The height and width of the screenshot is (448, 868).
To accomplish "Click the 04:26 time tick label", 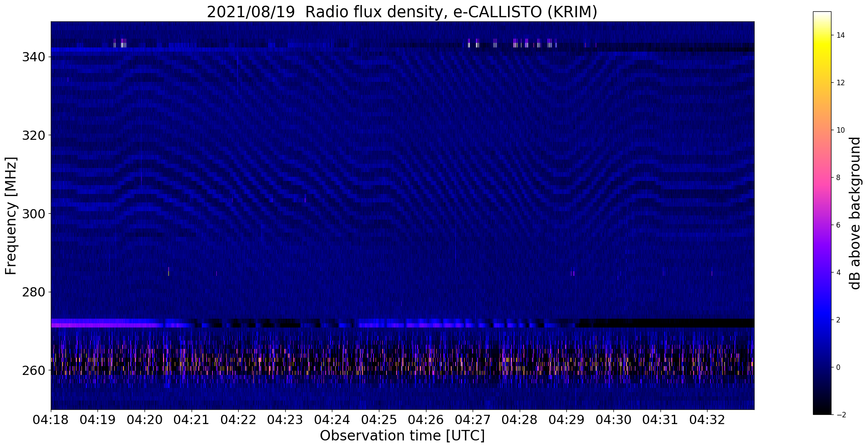I will point(426,420).
